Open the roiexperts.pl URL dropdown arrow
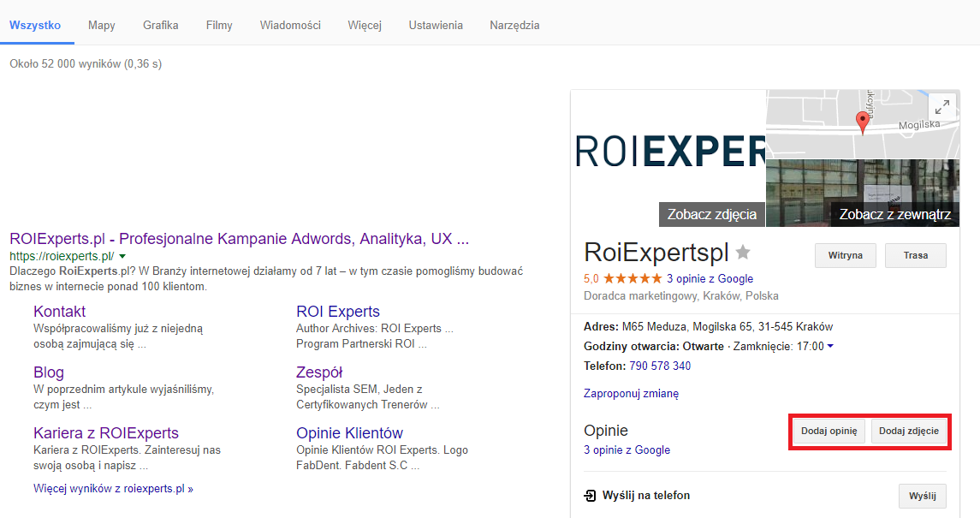Image resolution: width=980 pixels, height=518 pixels. 122,256
